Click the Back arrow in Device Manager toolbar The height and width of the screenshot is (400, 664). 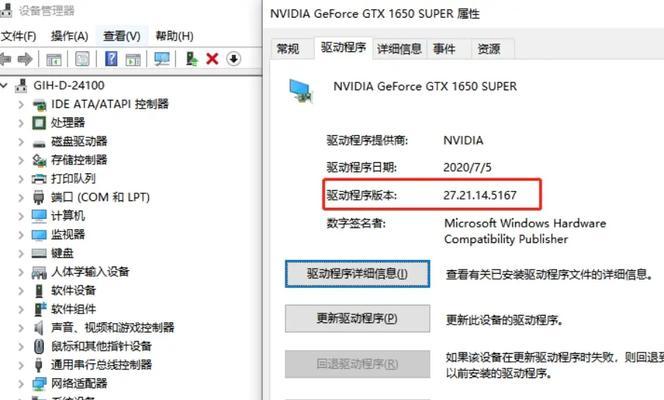5,59
